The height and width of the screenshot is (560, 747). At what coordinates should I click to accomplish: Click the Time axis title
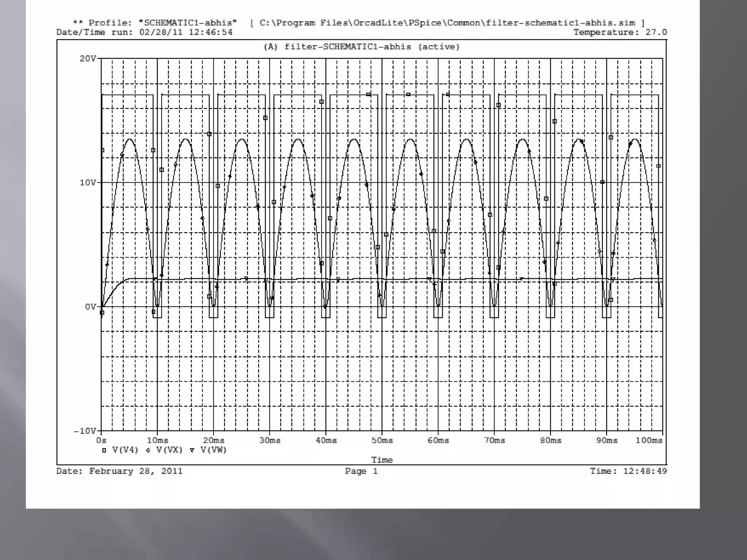(382, 460)
